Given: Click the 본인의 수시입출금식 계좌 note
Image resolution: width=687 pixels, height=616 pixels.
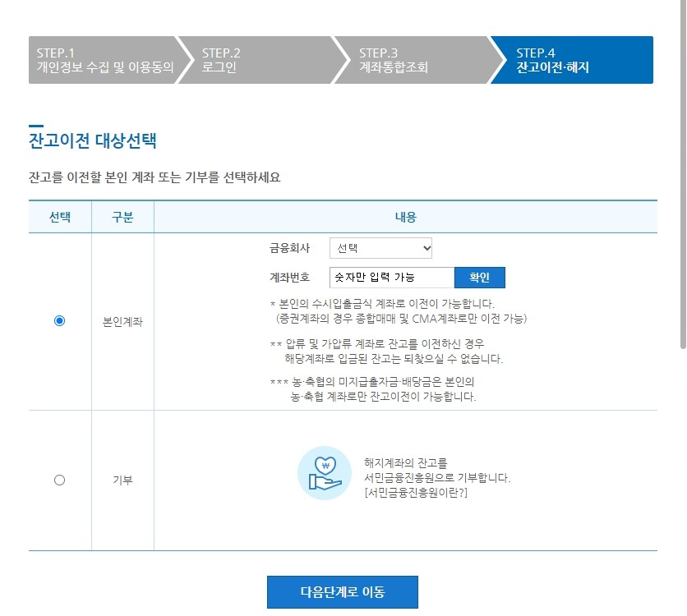Looking at the screenshot, I should tap(382, 303).
